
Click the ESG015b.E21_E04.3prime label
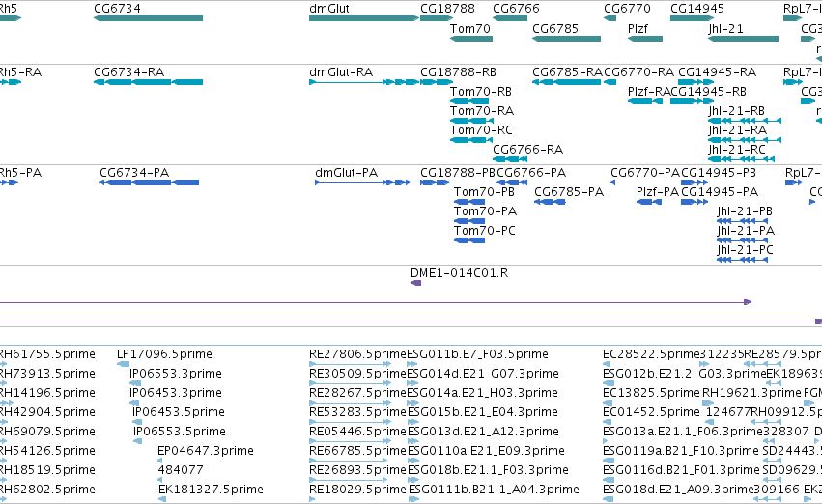point(482,412)
